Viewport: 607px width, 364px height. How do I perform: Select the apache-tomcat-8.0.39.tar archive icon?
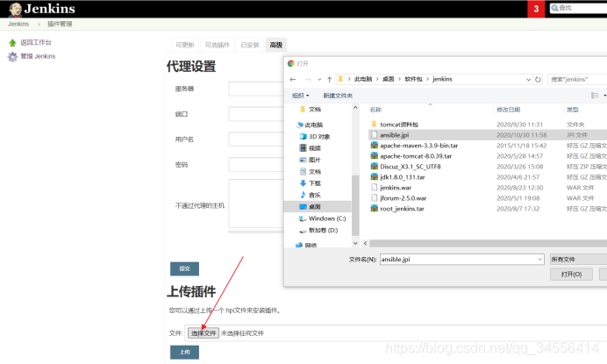point(374,155)
